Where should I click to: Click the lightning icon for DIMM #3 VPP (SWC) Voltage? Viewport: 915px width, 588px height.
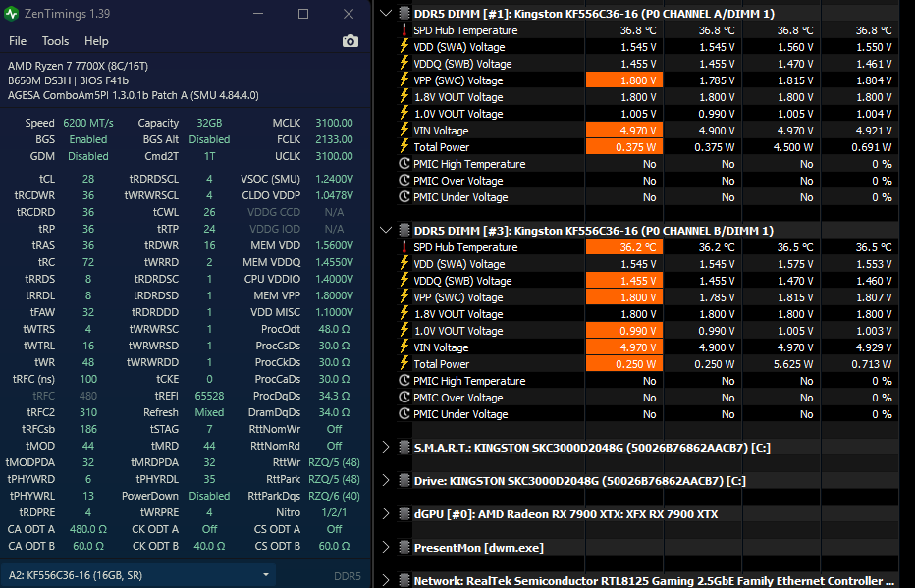[x=404, y=296]
